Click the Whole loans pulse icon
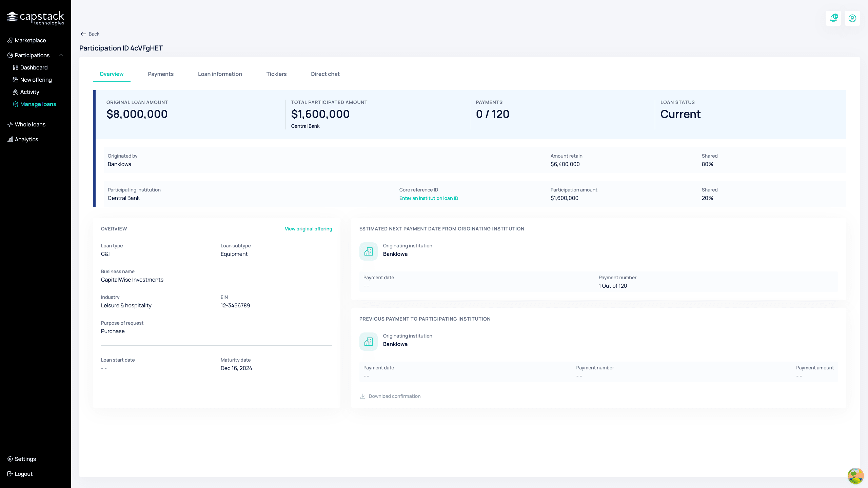Screen dimensions: 868x488 click(x=10, y=124)
